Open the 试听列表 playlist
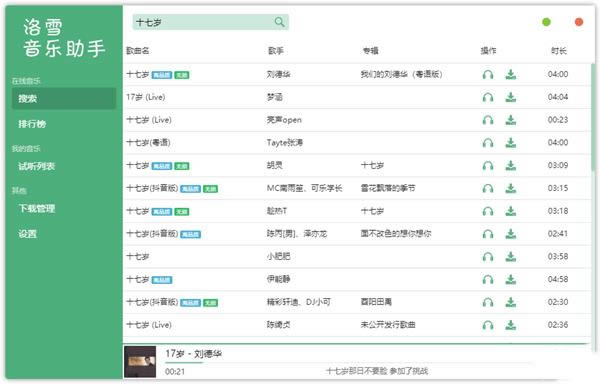600x384 pixels. click(x=37, y=166)
